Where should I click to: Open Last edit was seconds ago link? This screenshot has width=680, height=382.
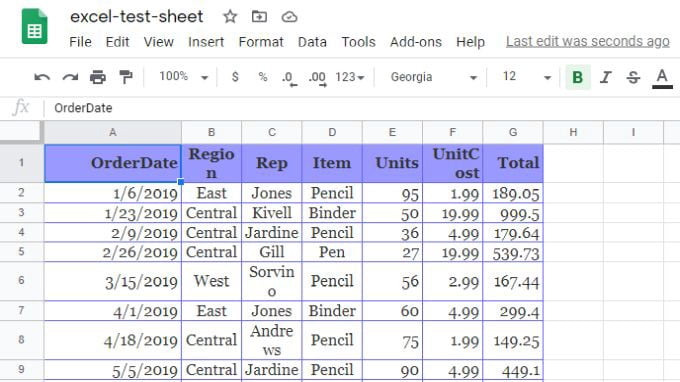[588, 42]
